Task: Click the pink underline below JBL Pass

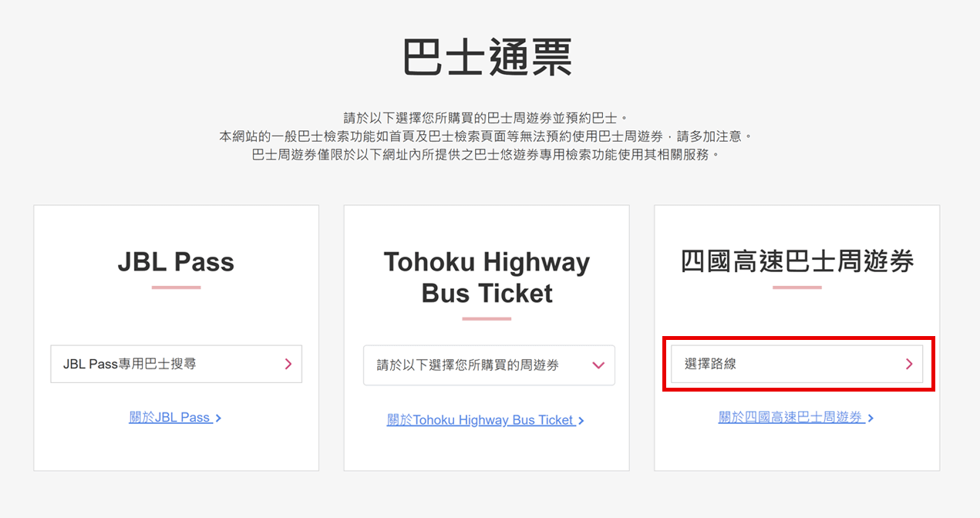Action: coord(176,288)
